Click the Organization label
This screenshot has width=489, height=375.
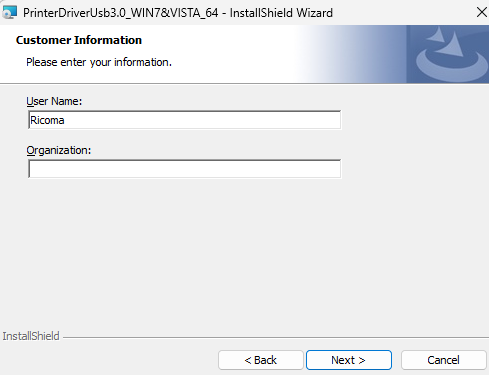59,150
